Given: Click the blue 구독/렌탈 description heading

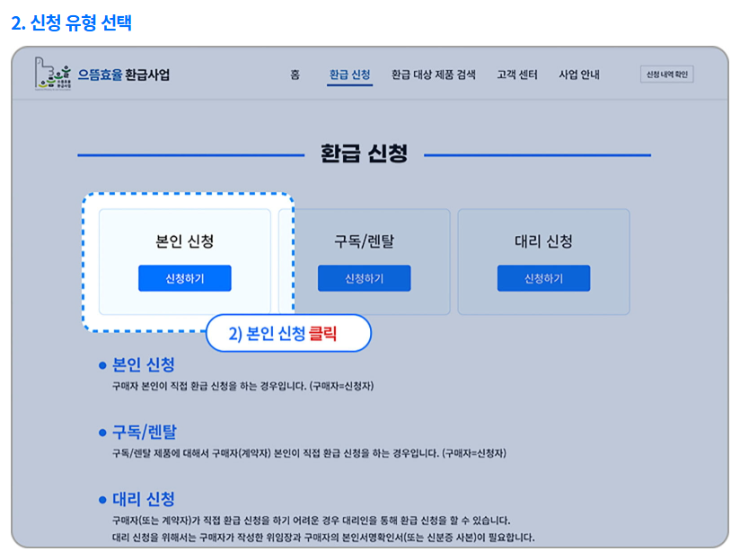Looking at the screenshot, I should point(145,432).
